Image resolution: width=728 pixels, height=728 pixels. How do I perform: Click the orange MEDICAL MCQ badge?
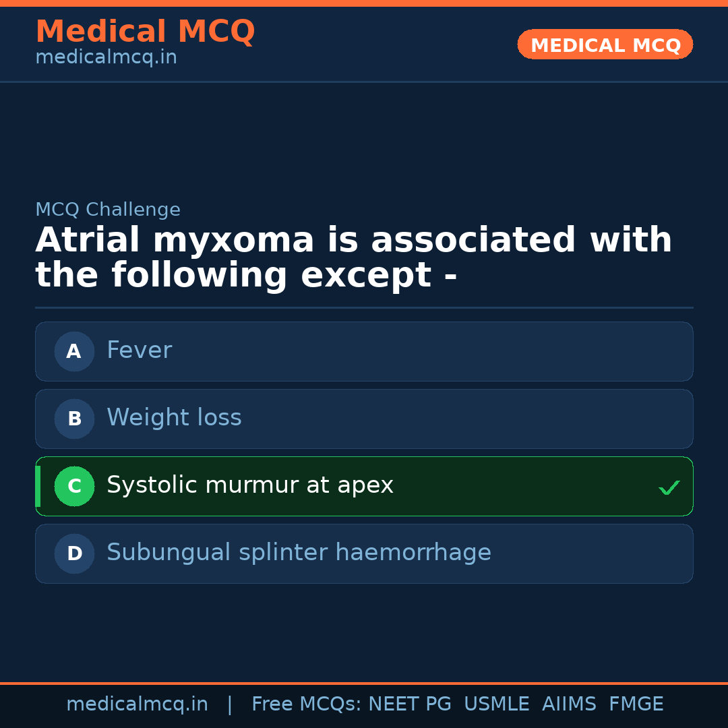point(605,44)
